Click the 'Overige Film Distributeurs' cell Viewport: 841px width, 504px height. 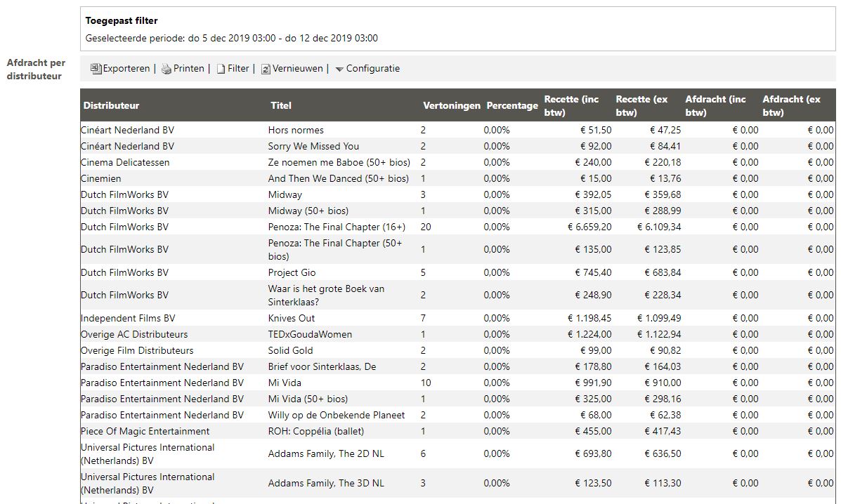tap(137, 350)
